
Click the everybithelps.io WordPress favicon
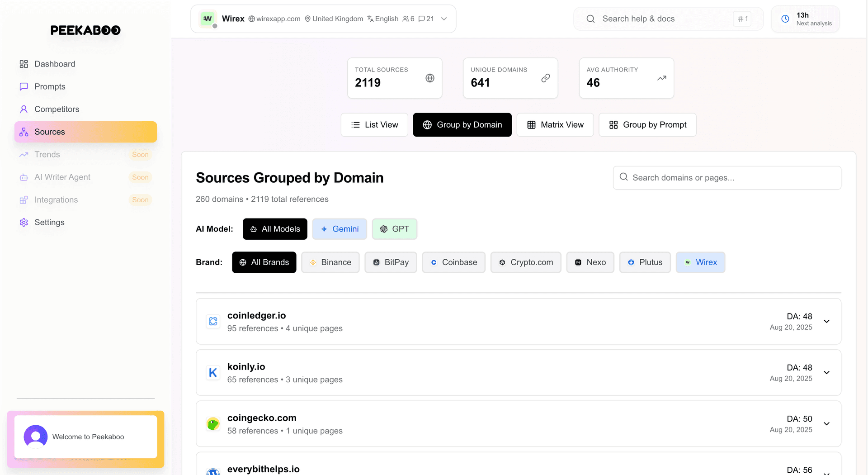(x=213, y=471)
